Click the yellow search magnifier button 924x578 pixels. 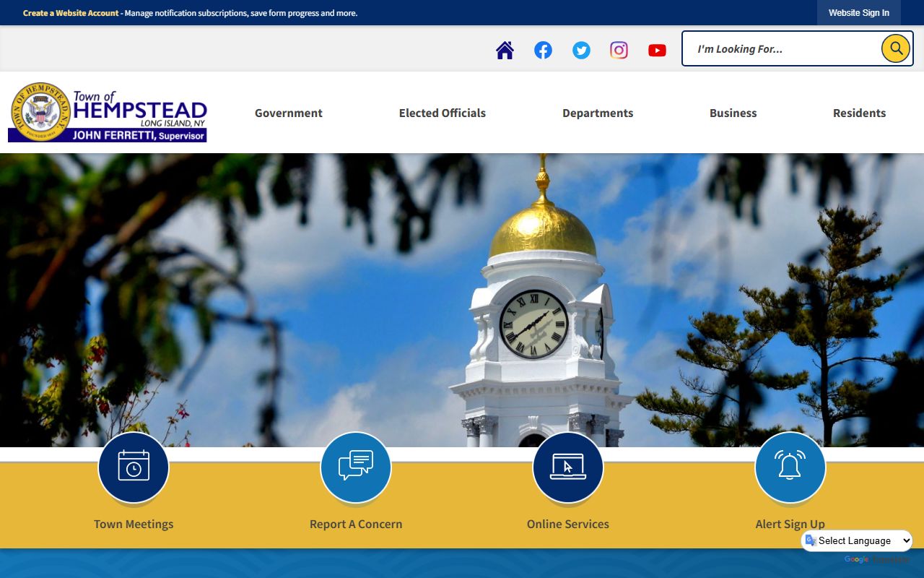click(895, 49)
